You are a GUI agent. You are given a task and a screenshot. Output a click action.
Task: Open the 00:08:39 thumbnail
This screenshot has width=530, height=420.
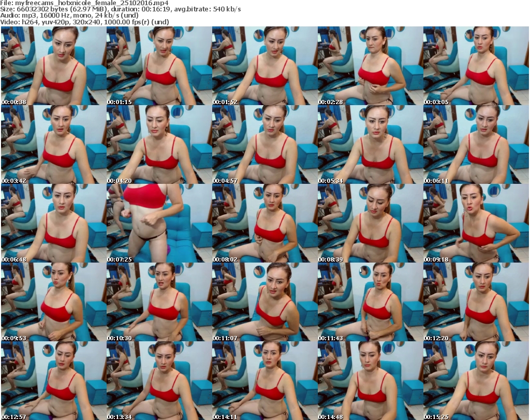[370, 223]
